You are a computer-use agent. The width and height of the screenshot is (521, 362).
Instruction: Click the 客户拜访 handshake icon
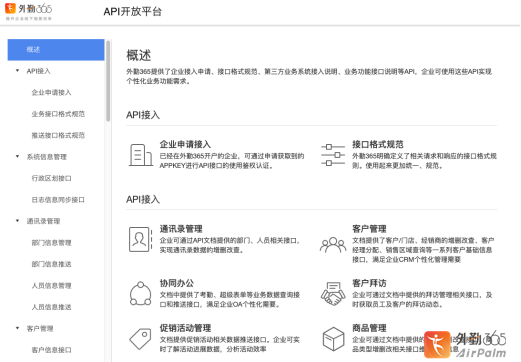tap(333, 294)
